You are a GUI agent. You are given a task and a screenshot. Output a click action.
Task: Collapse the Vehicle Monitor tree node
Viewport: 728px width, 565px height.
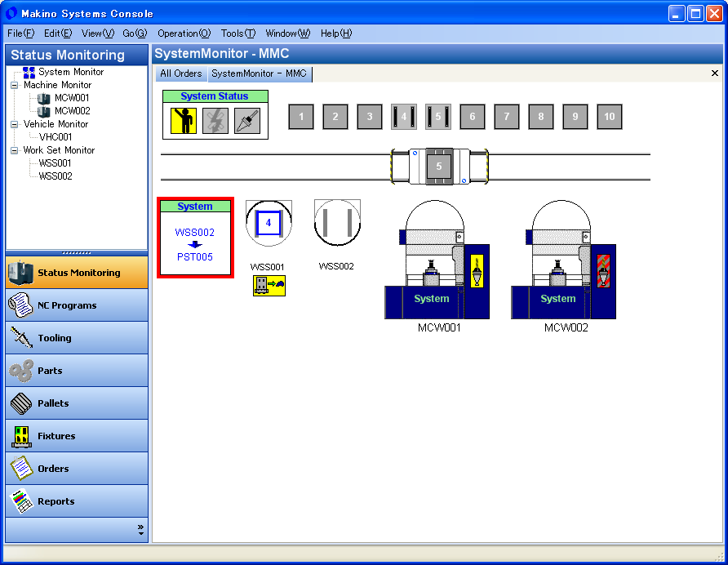tap(15, 124)
